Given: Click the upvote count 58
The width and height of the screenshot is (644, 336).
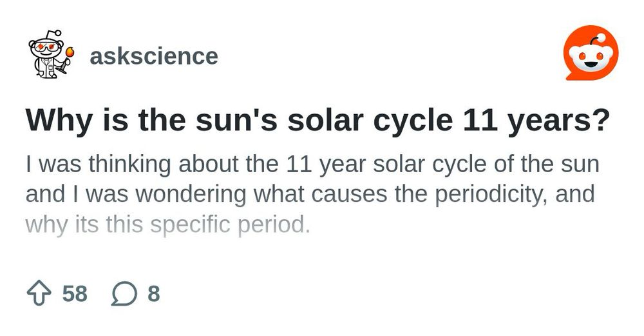Looking at the screenshot, I should [x=75, y=294].
